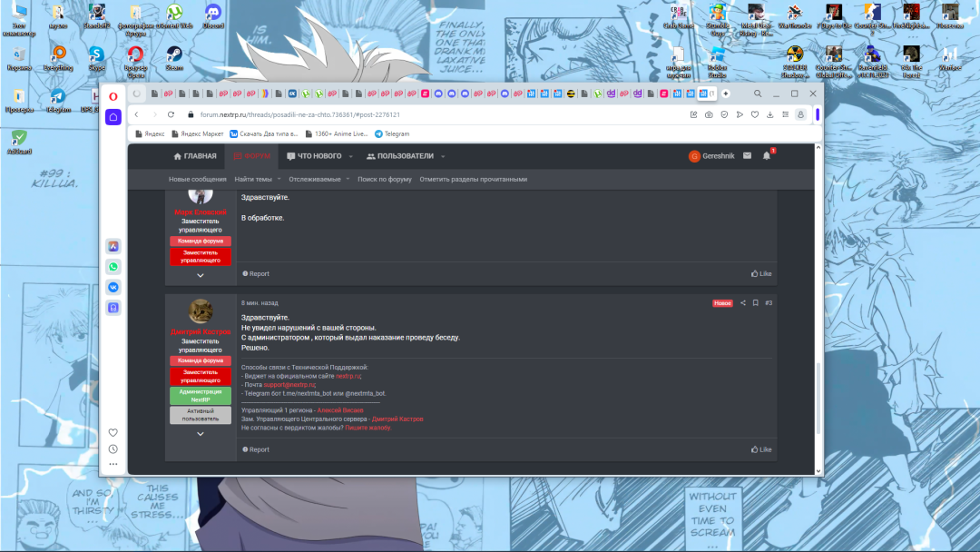Screen dimensions: 980x552
Task: Open Дмитрий Кастров's cat avatar
Action: (200, 311)
